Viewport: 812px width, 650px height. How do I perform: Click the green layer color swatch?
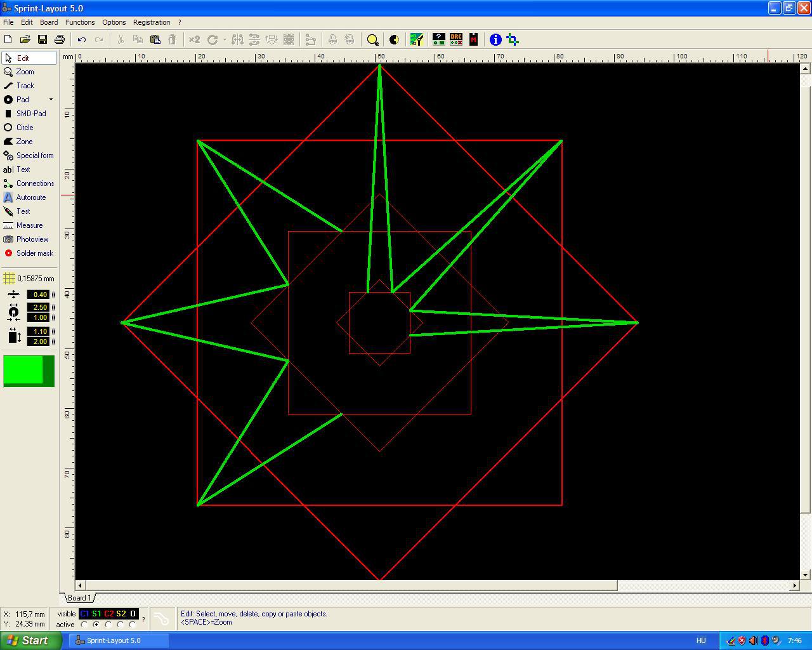pos(29,371)
